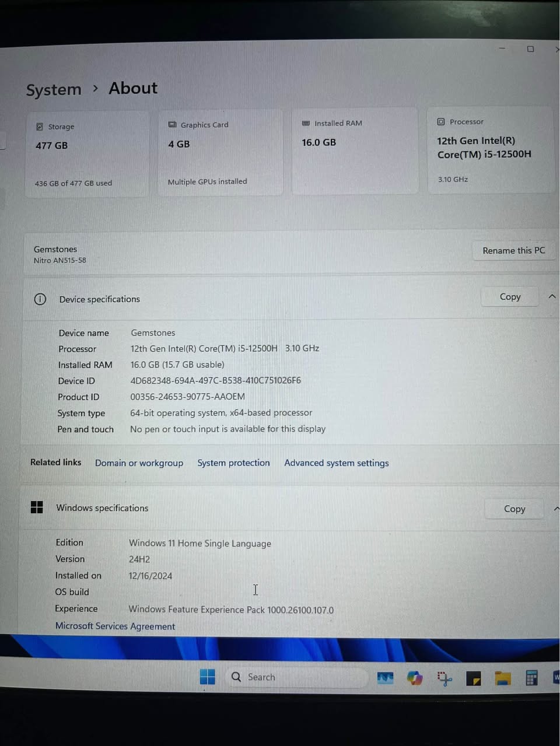This screenshot has width=560, height=746.
Task: Open Advanced system settings link
Action: pos(337,463)
